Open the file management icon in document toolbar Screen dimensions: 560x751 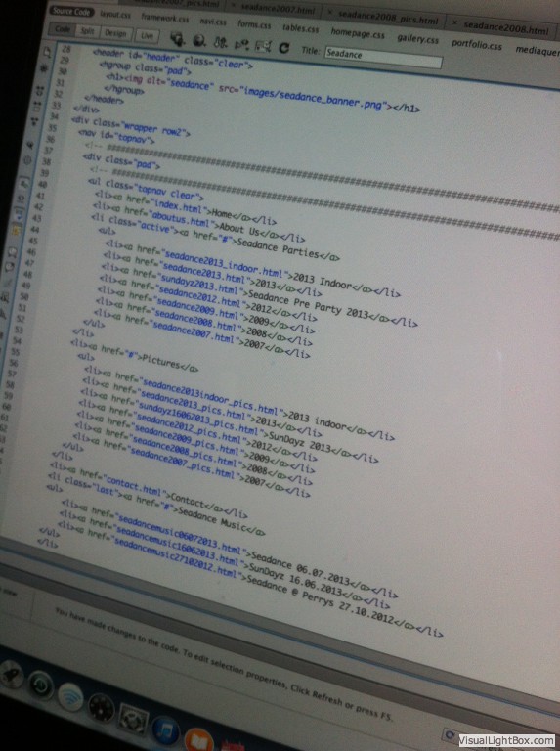[220, 43]
